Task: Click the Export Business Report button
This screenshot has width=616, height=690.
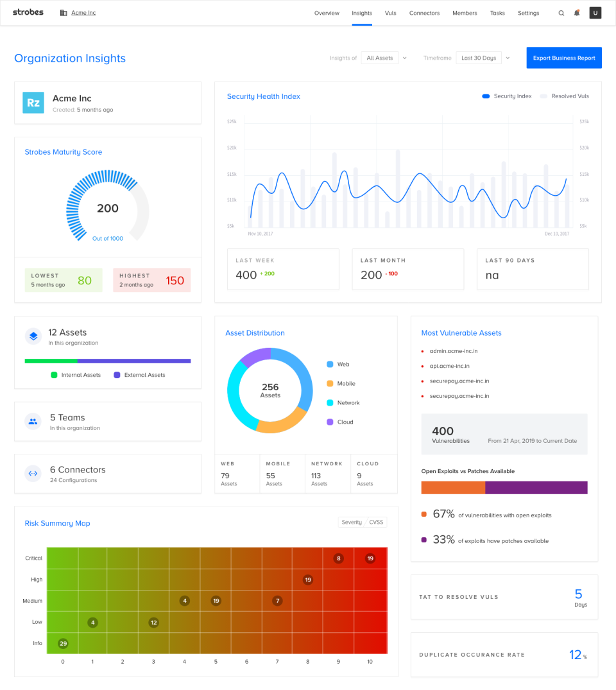Action: 563,57
